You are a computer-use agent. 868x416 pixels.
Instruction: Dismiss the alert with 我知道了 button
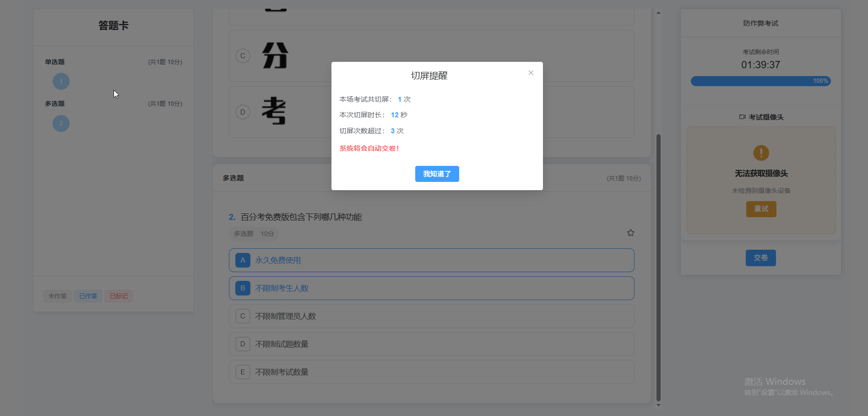tap(437, 174)
